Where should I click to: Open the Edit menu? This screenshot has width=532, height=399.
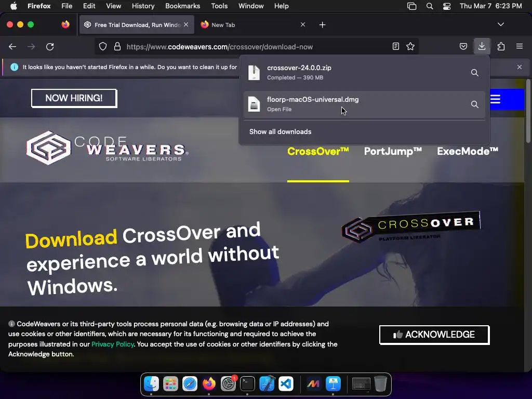(89, 6)
